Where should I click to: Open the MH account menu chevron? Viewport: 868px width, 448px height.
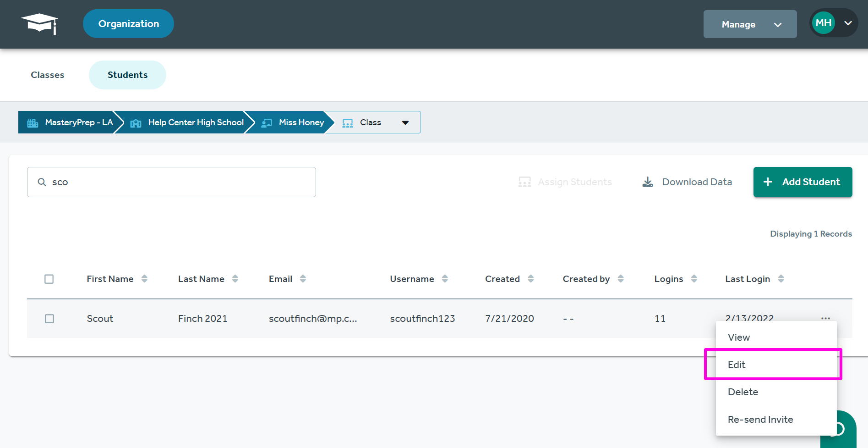pyautogui.click(x=848, y=22)
